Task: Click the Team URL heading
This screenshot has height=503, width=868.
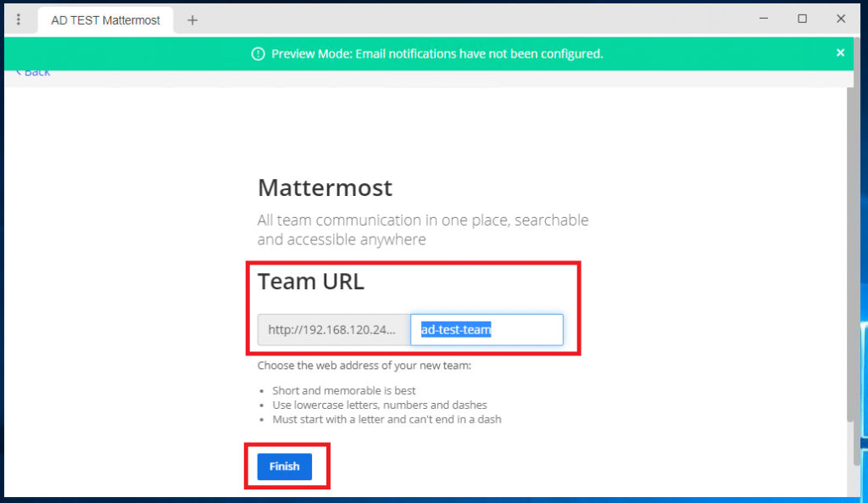Action: point(310,282)
